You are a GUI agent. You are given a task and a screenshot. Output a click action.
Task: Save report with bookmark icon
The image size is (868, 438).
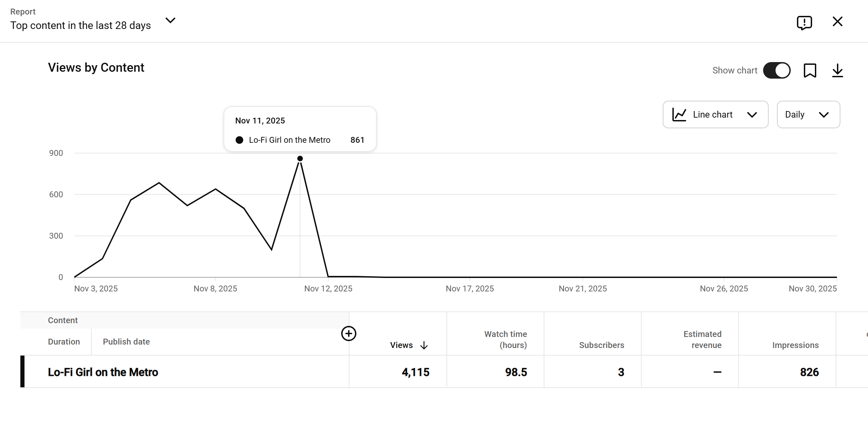pos(810,71)
